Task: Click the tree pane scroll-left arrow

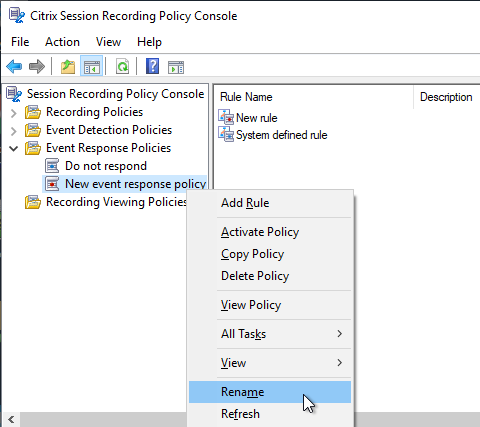Action: click(11, 419)
